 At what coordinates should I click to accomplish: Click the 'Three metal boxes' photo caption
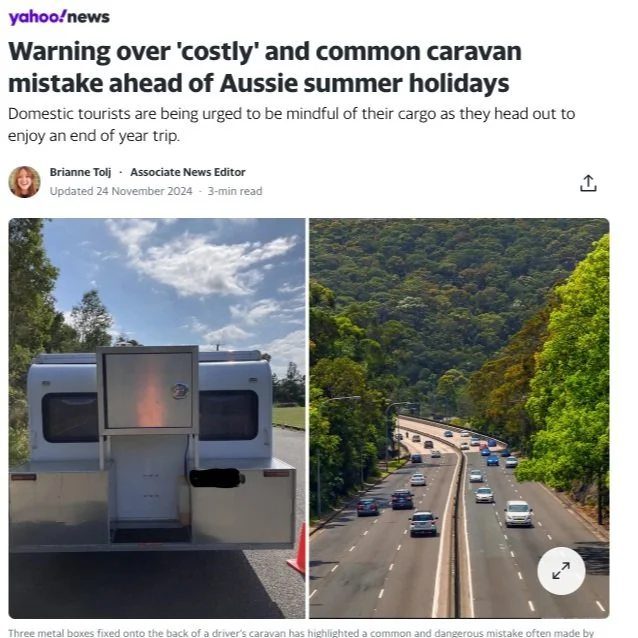coord(301,633)
